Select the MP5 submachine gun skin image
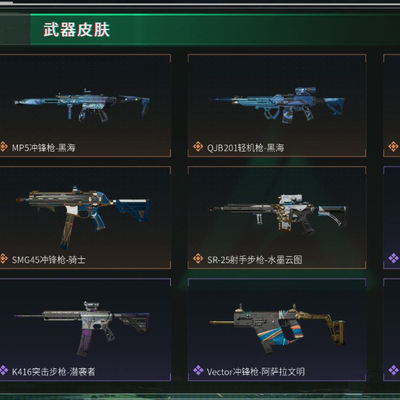 click(x=82, y=105)
